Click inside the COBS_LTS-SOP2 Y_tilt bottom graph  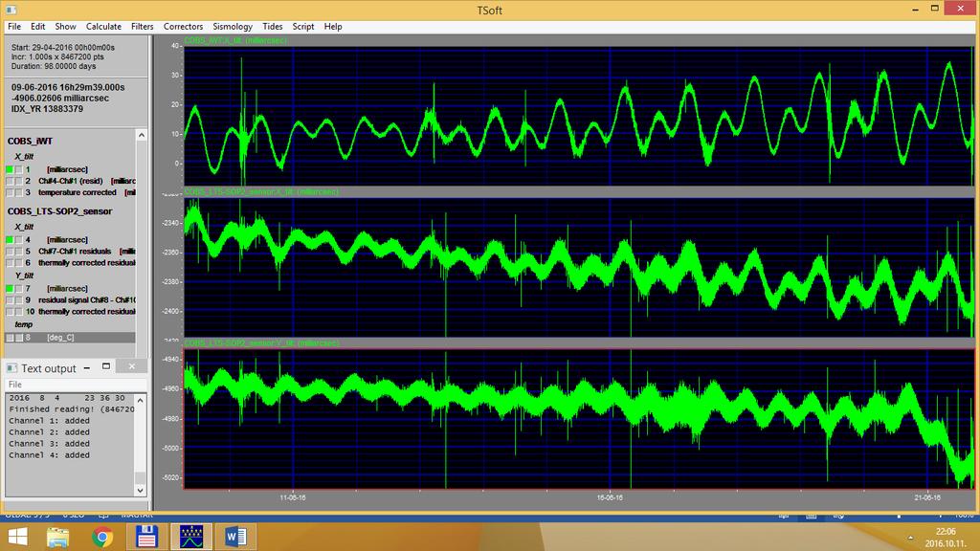(578, 419)
